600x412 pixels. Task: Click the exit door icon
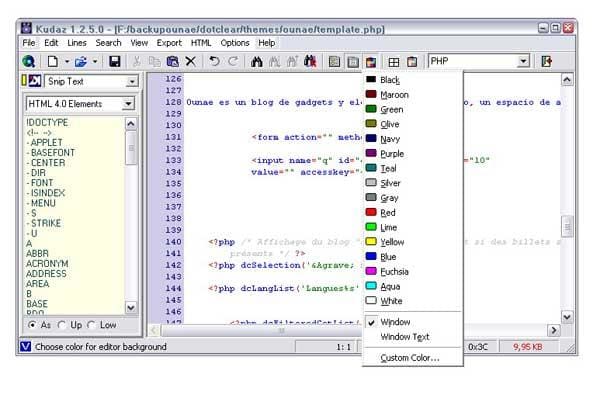(546, 61)
